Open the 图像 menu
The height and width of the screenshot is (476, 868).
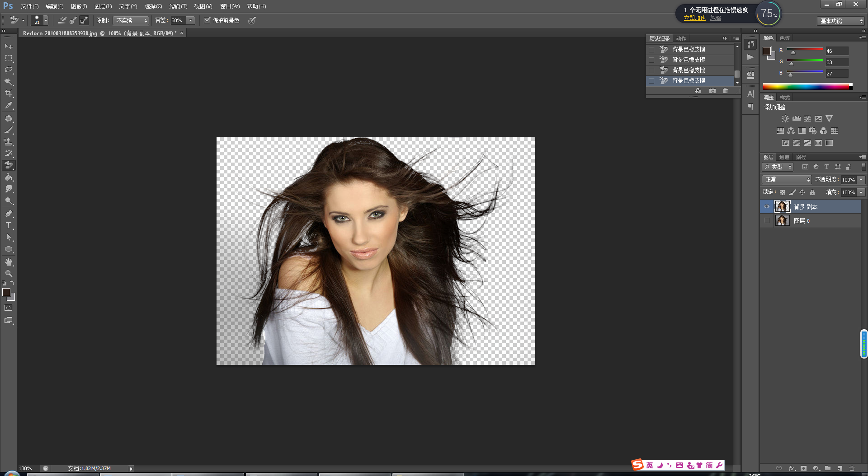[79, 6]
